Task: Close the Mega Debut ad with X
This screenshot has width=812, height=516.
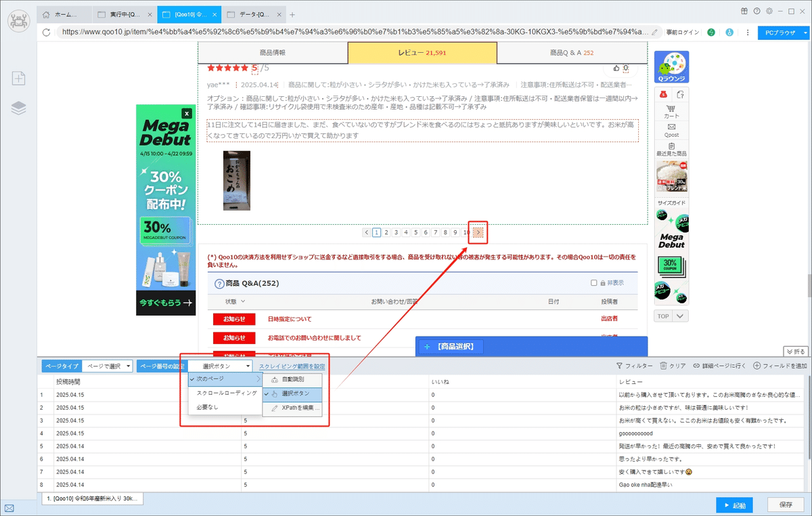Action: tap(187, 114)
